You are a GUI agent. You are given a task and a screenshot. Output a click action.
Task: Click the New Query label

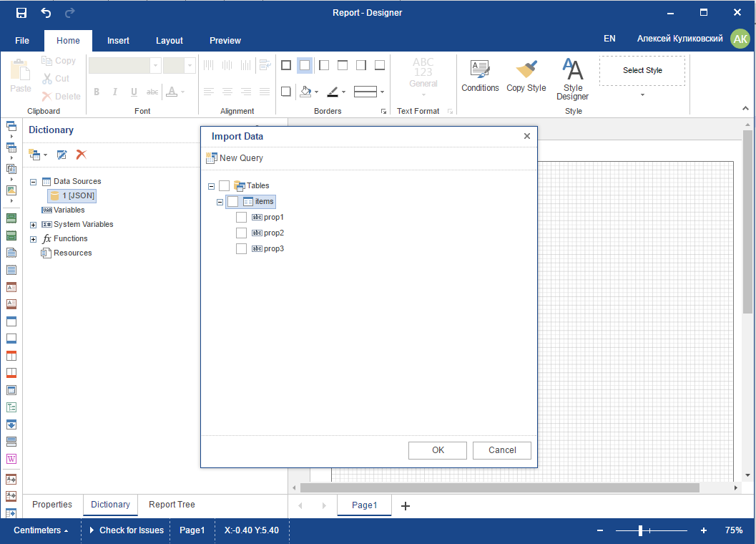tap(241, 158)
